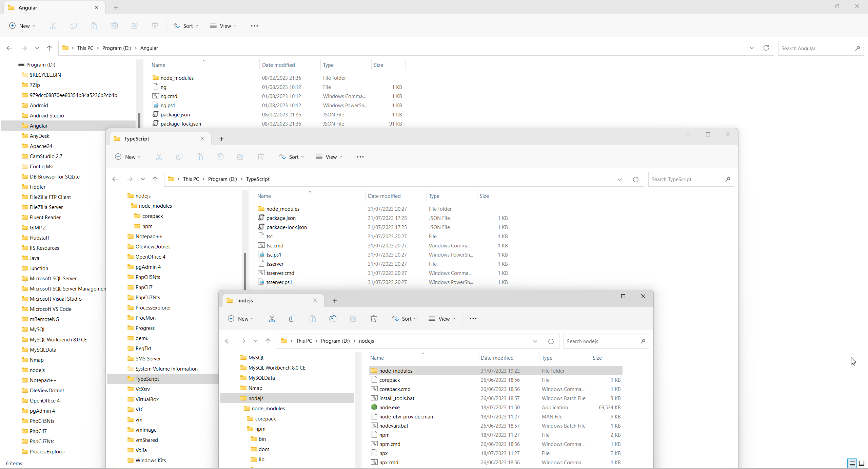Image resolution: width=868 pixels, height=469 pixels.
Task: Go up one level in Angular window
Action: 50,48
